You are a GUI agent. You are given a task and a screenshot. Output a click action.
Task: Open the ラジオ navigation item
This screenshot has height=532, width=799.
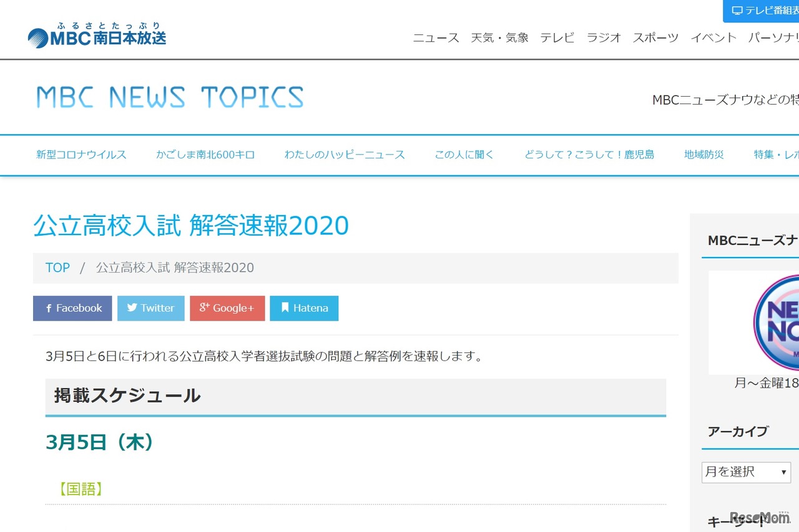coord(603,38)
